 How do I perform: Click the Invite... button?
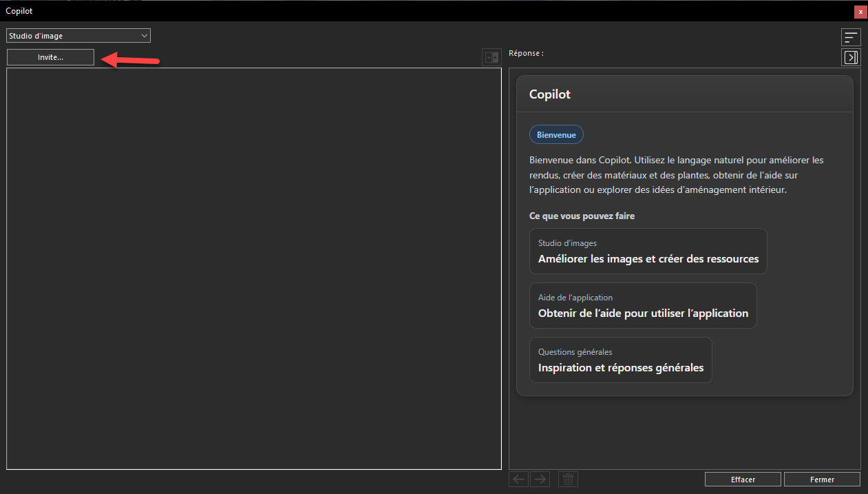coord(50,58)
